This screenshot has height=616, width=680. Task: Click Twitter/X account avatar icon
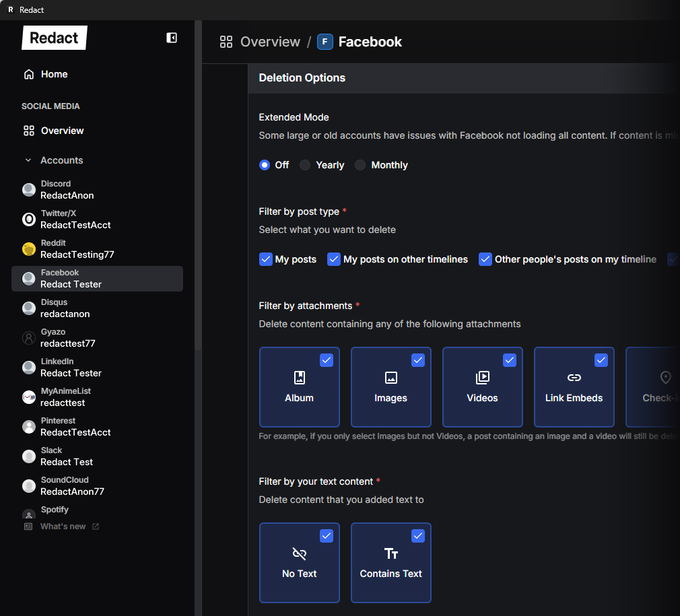pos(29,219)
